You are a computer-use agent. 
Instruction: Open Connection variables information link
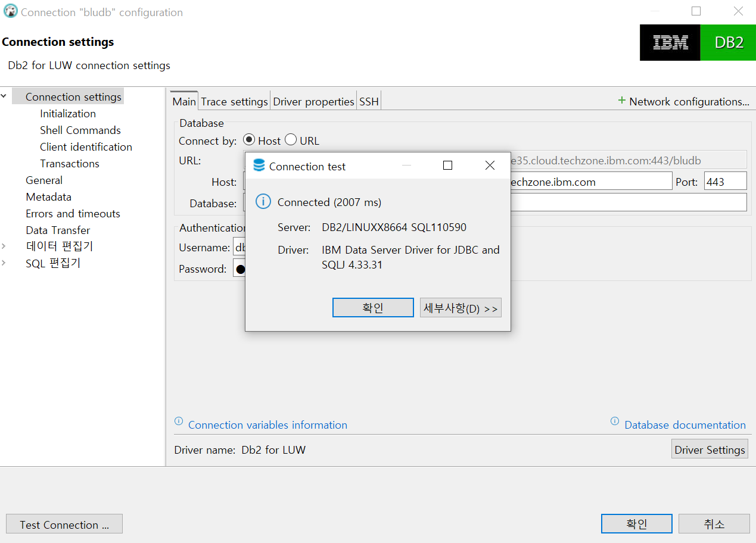pos(267,425)
